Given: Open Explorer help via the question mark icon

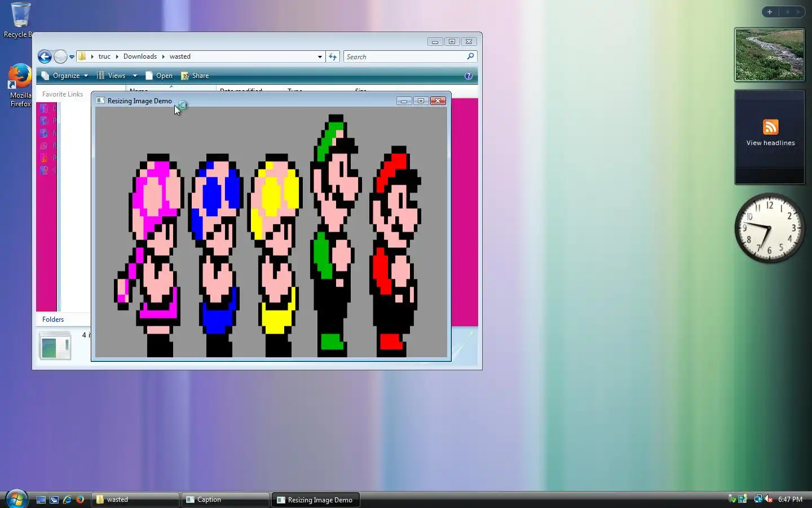Looking at the screenshot, I should 468,76.
